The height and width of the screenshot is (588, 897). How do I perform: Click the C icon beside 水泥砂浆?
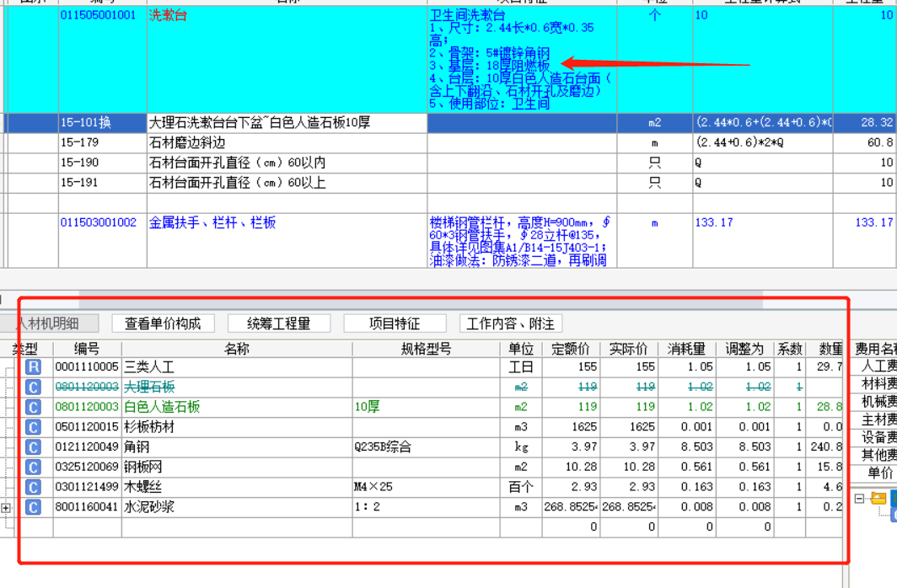coord(33,507)
